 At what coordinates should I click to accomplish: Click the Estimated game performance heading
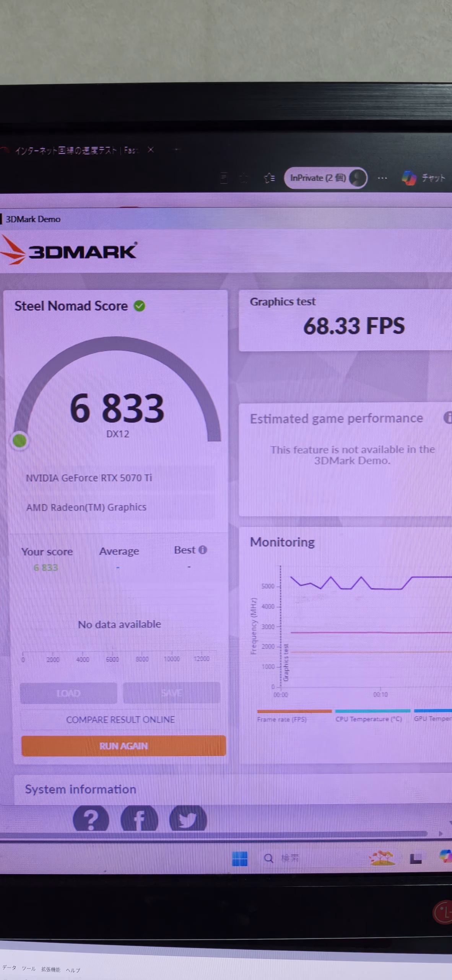337,418
